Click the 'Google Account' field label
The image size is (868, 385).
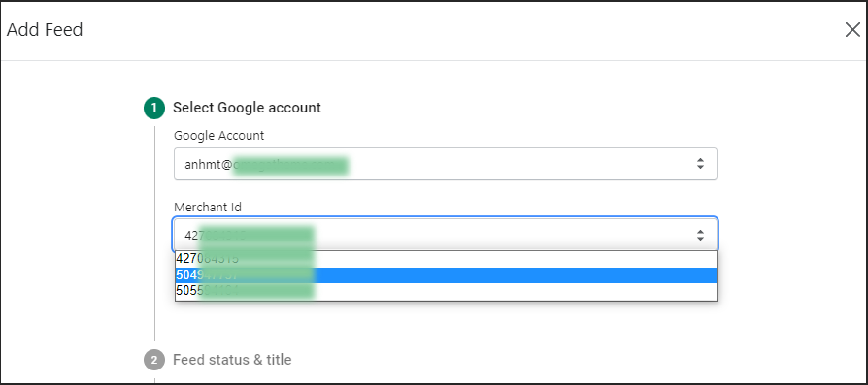pyautogui.click(x=218, y=136)
